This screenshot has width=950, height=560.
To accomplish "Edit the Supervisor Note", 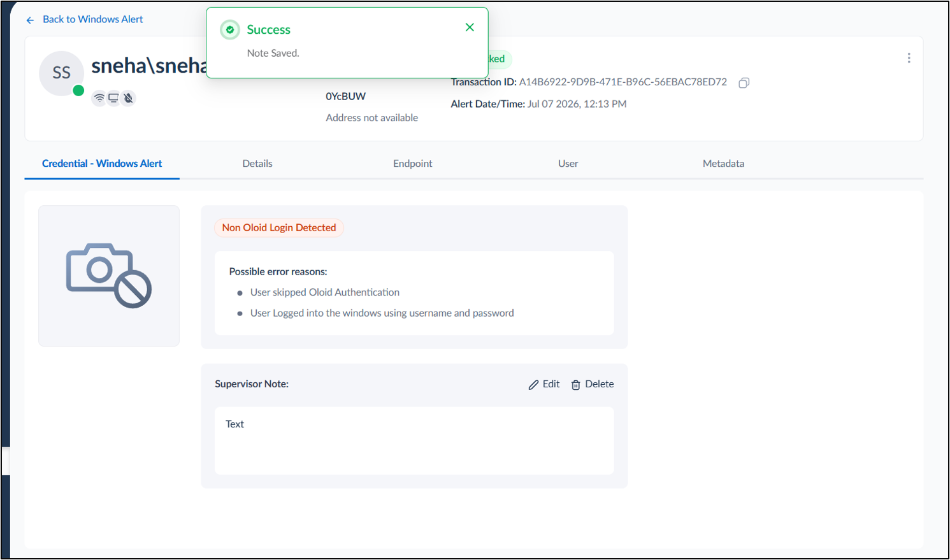I will (x=544, y=384).
